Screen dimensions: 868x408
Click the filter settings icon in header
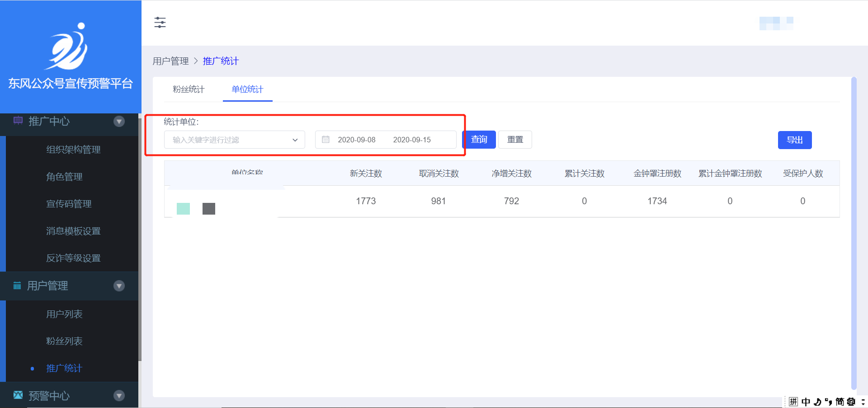point(160,22)
